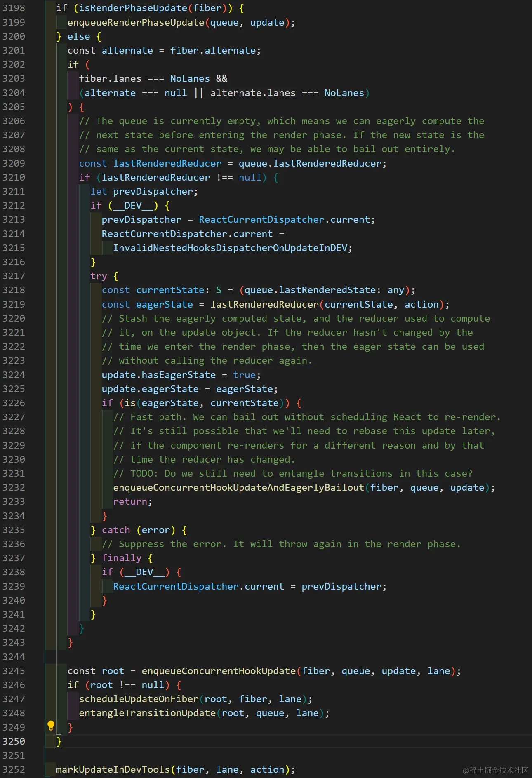
Task: Click 'currentState' declaration on line 3218
Action: click(x=170, y=290)
